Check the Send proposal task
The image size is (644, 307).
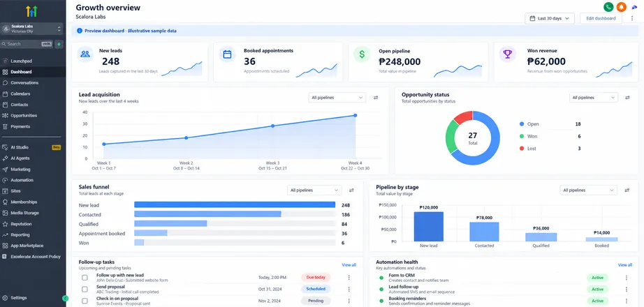point(85,289)
